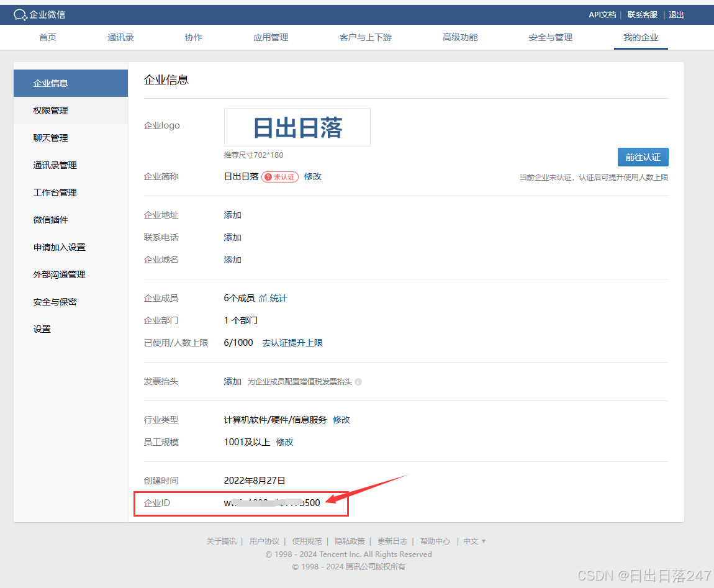Click 修改 next to 员工规模
The width and height of the screenshot is (714, 588).
(x=284, y=442)
